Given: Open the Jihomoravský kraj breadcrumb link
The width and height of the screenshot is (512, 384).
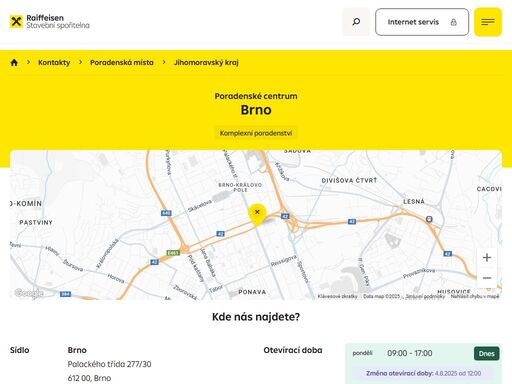Looking at the screenshot, I should pos(206,62).
